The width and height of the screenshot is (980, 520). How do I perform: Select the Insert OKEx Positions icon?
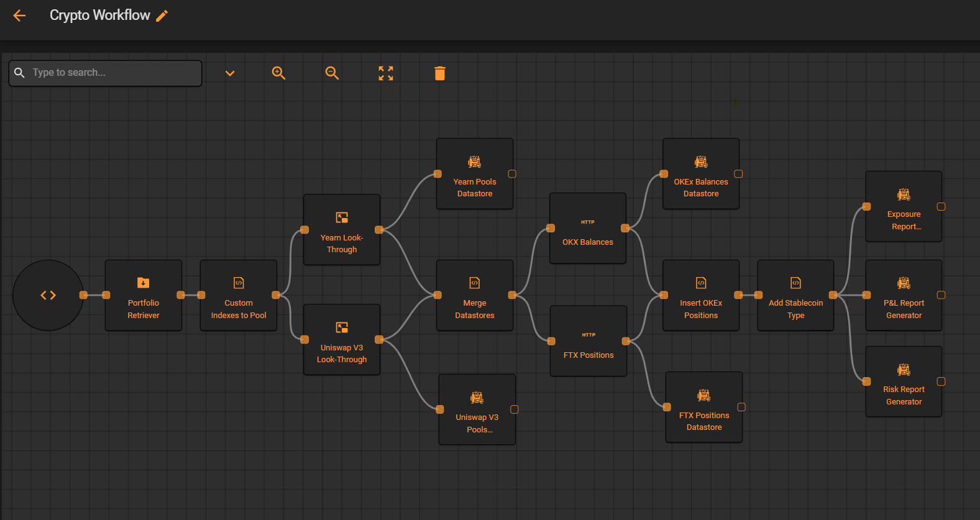(x=701, y=283)
